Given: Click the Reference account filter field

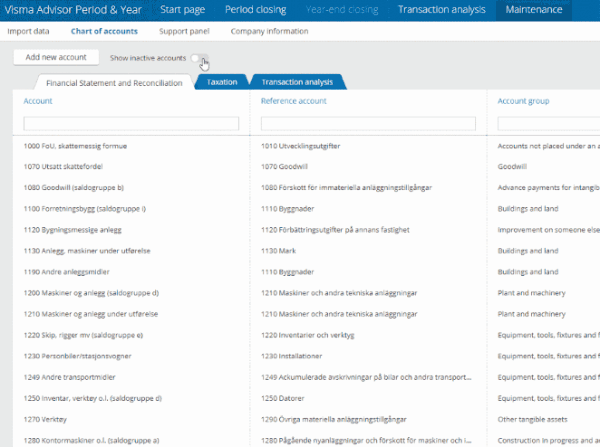Looking at the screenshot, I should pyautogui.click(x=367, y=123).
